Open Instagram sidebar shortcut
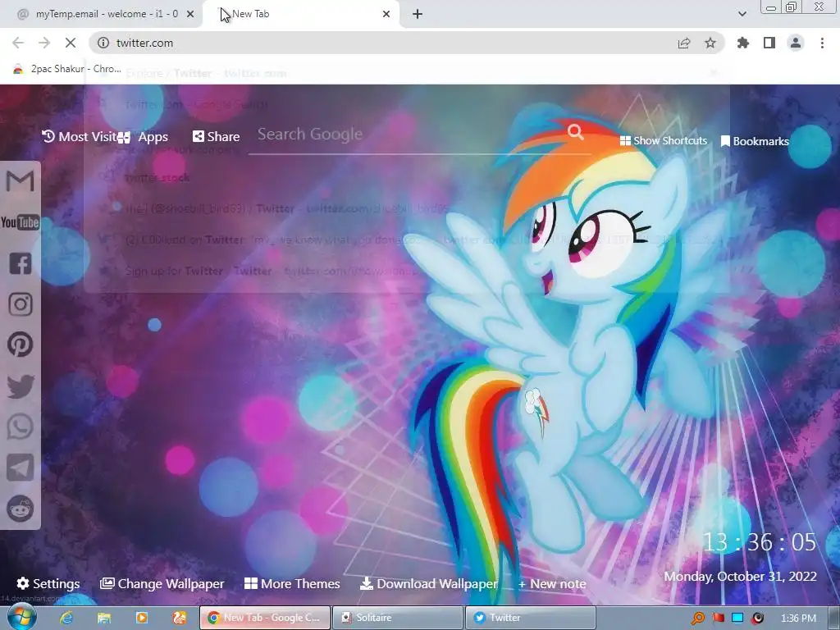Viewport: 840px width, 630px height. click(21, 304)
